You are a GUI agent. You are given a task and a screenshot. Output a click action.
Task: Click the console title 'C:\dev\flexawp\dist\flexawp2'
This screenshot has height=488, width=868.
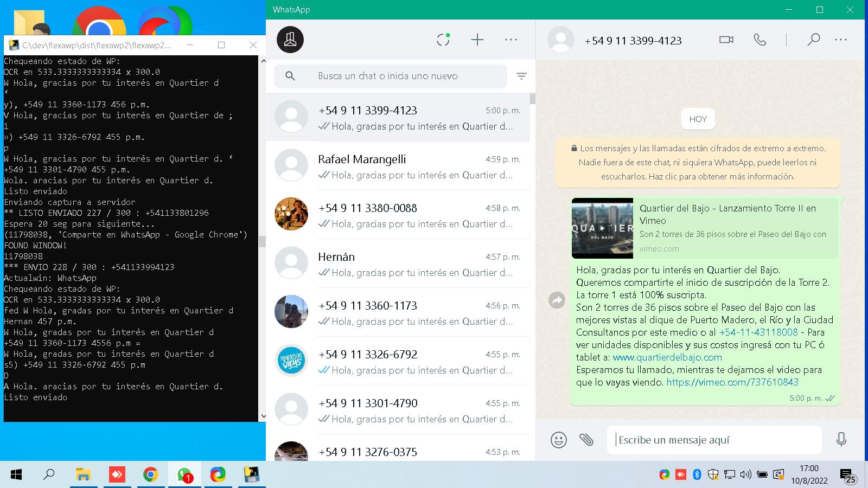coord(96,46)
